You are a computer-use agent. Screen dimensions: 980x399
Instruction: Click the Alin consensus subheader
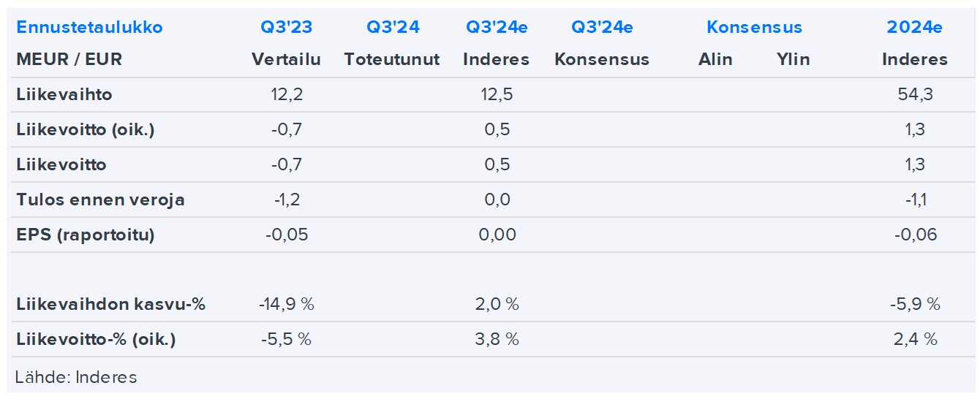pyautogui.click(x=715, y=60)
